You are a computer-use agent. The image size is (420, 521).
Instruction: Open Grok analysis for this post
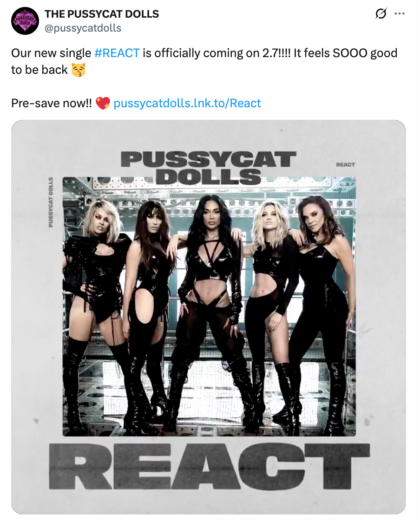[381, 13]
